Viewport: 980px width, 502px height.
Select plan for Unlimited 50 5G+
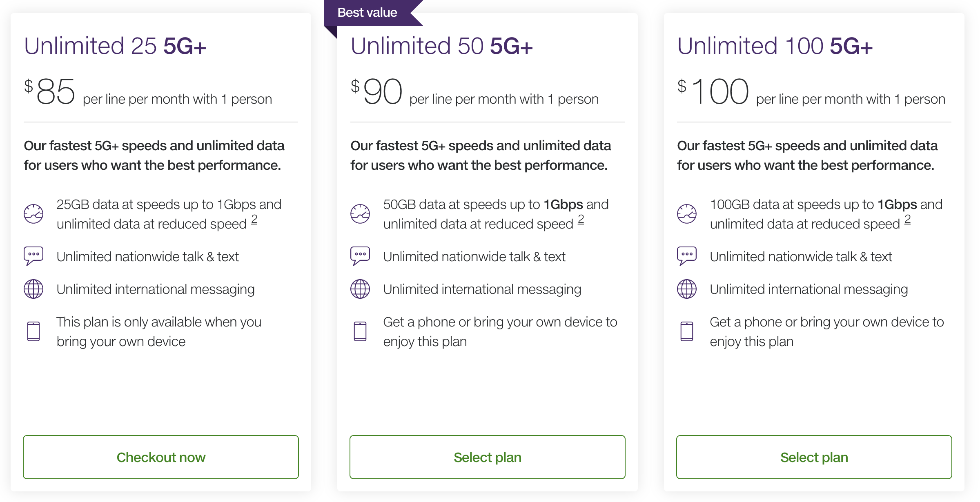488,457
